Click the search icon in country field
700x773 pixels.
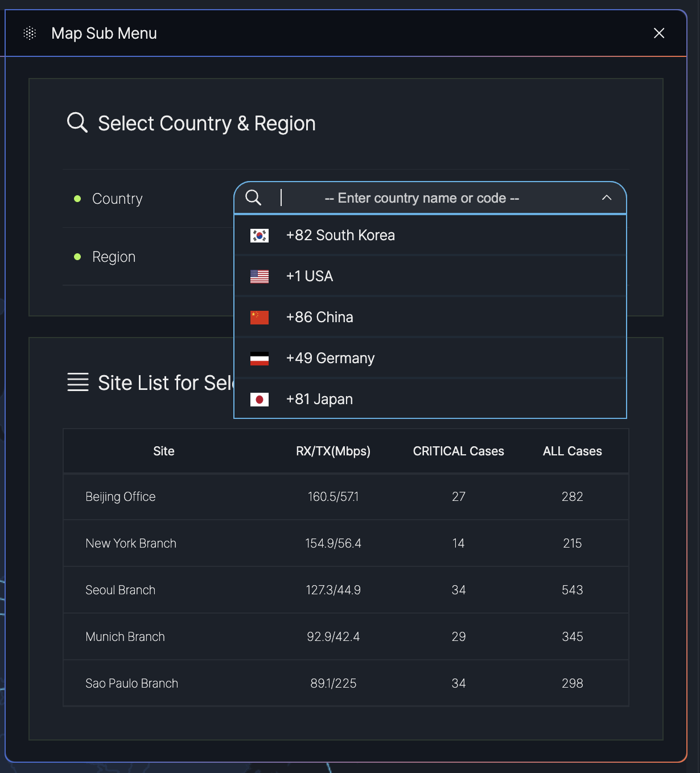coord(253,198)
